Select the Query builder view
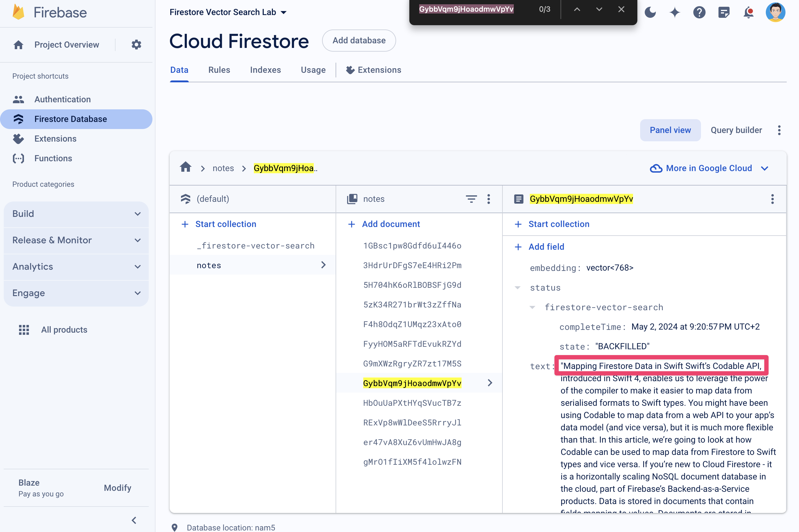 [x=736, y=130]
